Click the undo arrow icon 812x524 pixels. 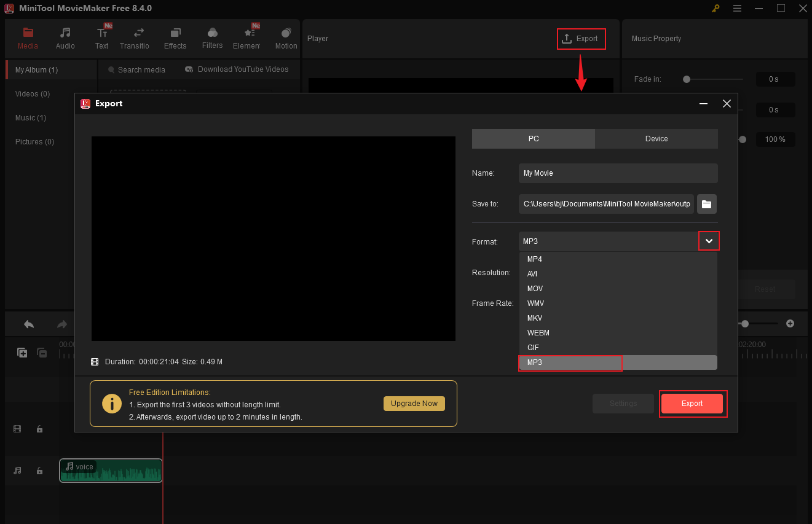click(28, 323)
